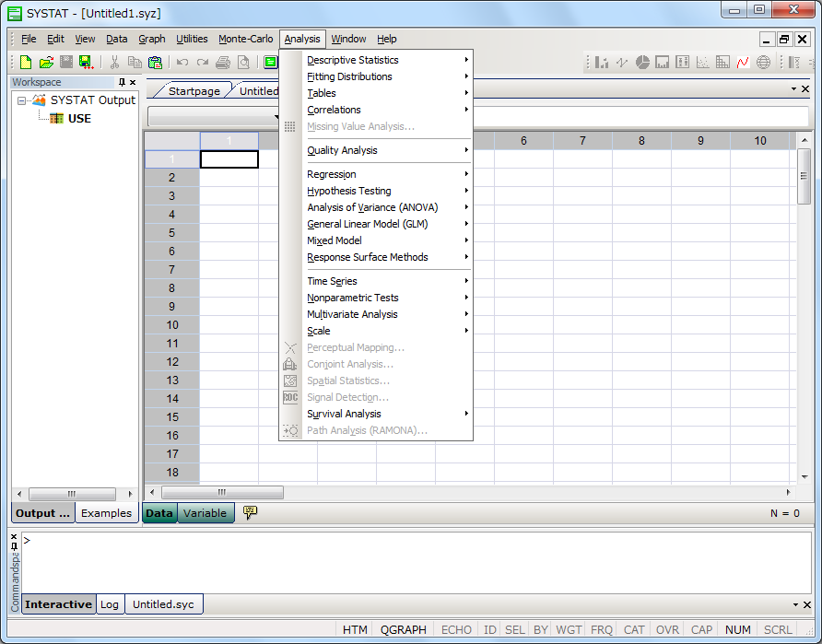Select the pie chart graph icon
The height and width of the screenshot is (644, 822).
(642, 63)
